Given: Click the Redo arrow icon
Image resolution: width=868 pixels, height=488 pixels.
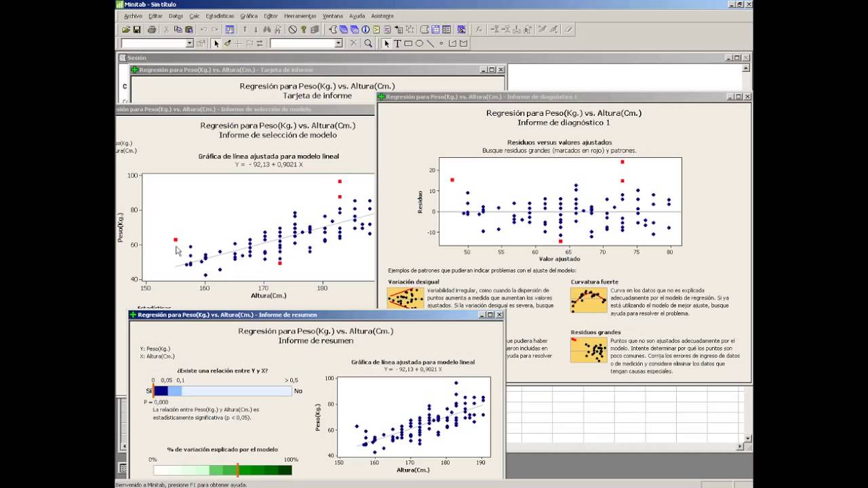Looking at the screenshot, I should point(214,29).
